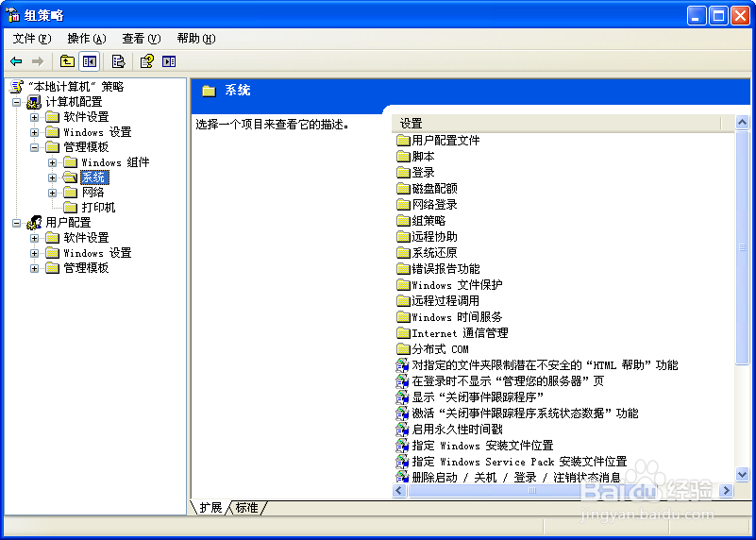Image resolution: width=756 pixels, height=540 pixels.
Task: Switch to the 标准 tab
Action: pyautogui.click(x=246, y=507)
